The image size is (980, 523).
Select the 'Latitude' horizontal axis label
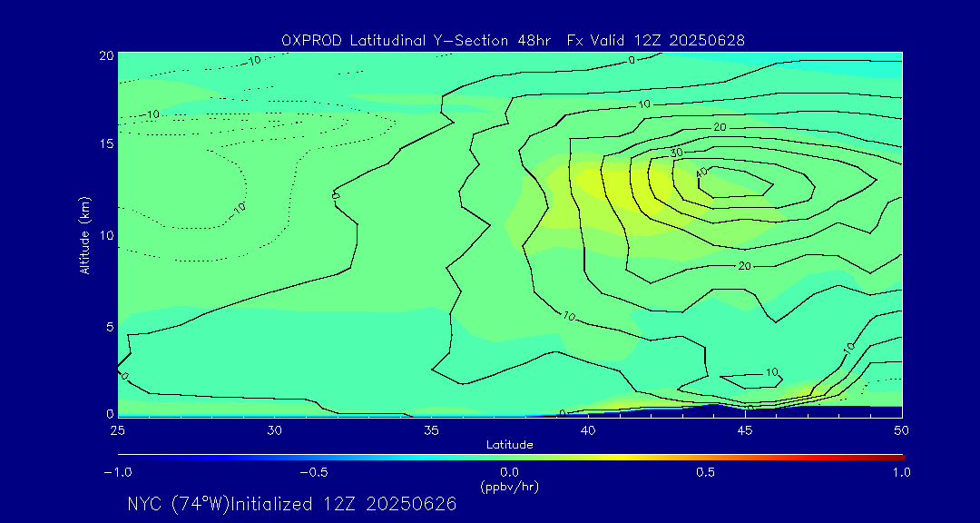click(510, 445)
